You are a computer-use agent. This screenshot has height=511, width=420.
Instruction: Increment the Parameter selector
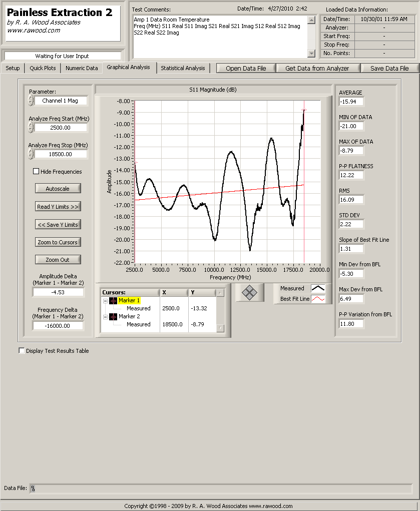31,98
